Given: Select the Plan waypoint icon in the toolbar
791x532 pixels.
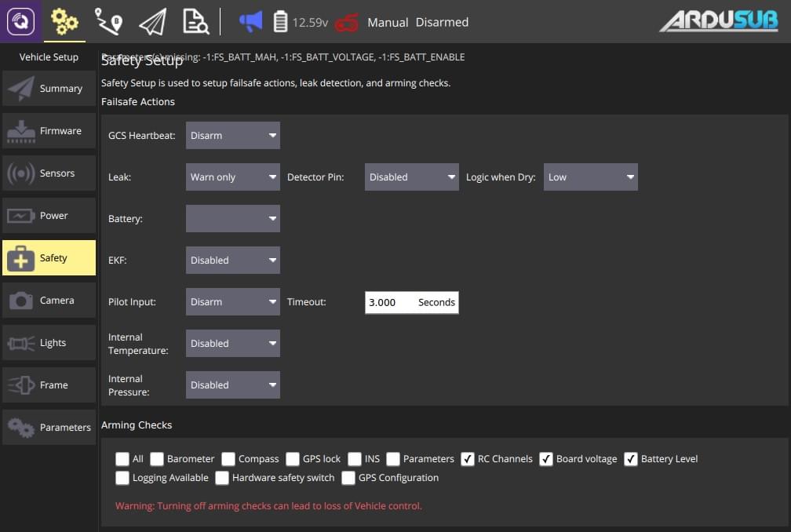Looking at the screenshot, I should tap(109, 21).
